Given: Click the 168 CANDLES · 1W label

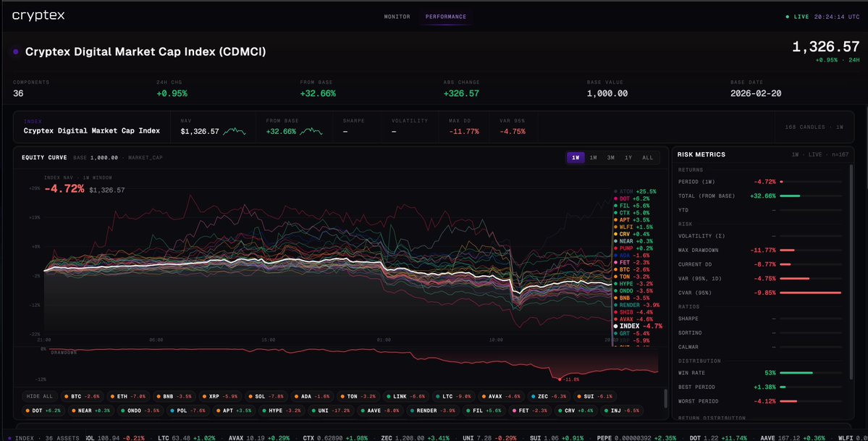Looking at the screenshot, I should point(814,127).
